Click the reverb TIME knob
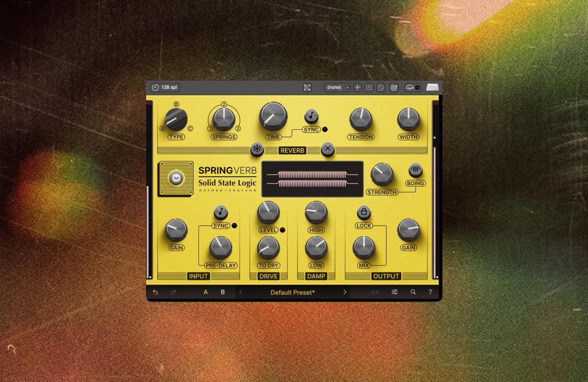 (x=273, y=117)
